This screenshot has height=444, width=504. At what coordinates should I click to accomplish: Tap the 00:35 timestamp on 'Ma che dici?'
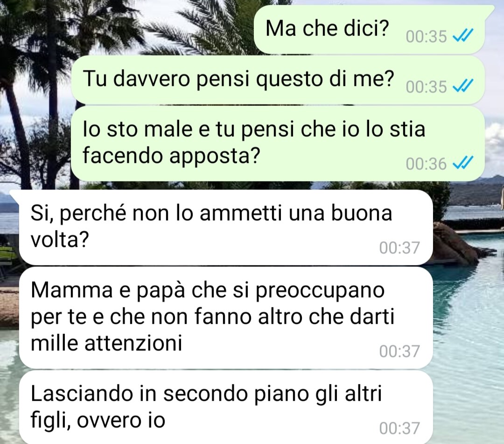click(x=426, y=36)
